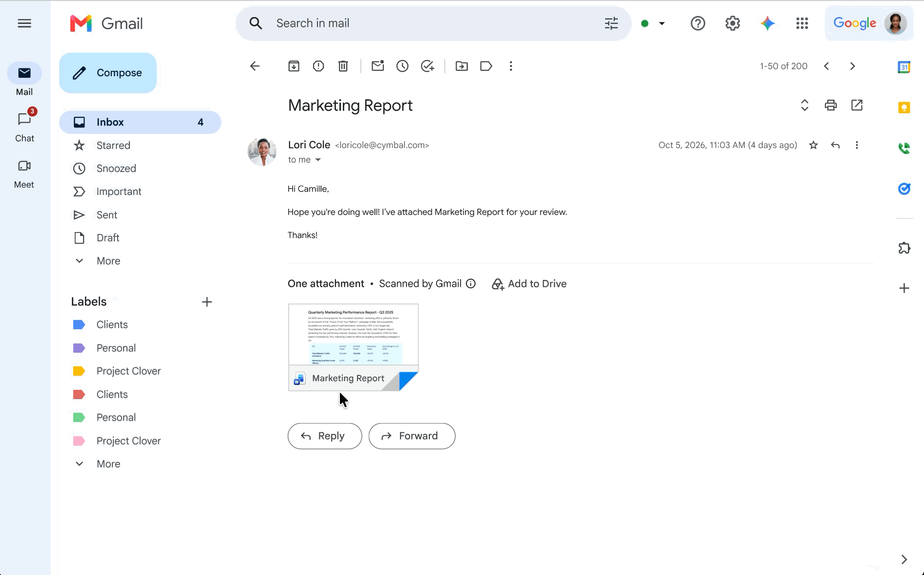Open email in new window

(x=857, y=105)
